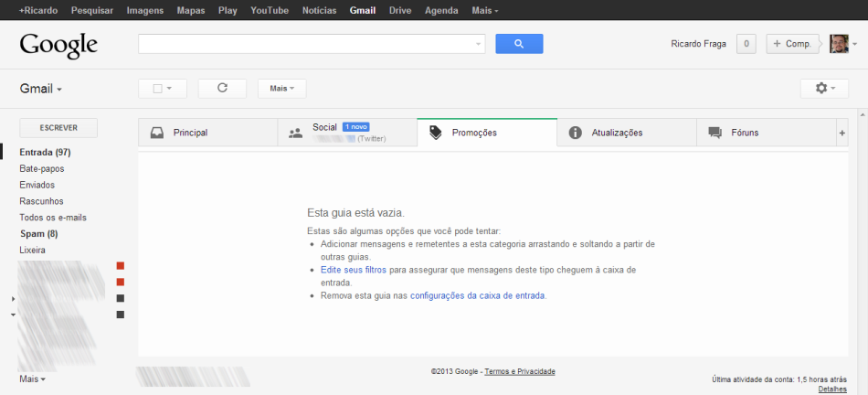Screen dimensions: 868x395
Task: Switch to the Atualizações tab
Action: pyautogui.click(x=627, y=133)
